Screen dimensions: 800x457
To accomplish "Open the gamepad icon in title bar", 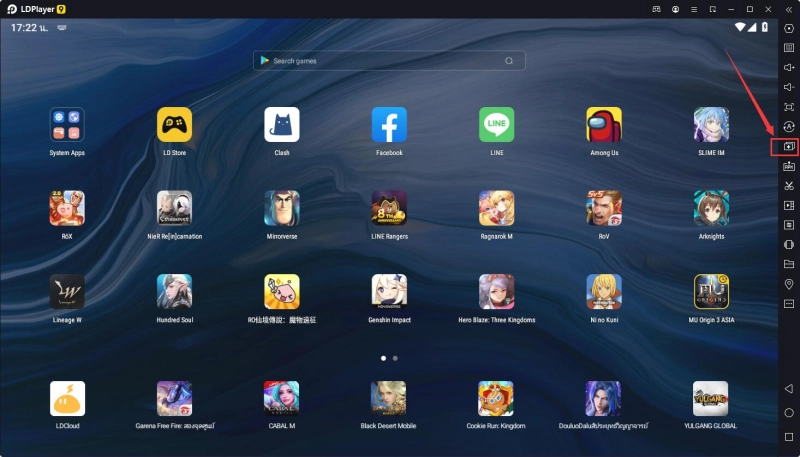I will (657, 9).
